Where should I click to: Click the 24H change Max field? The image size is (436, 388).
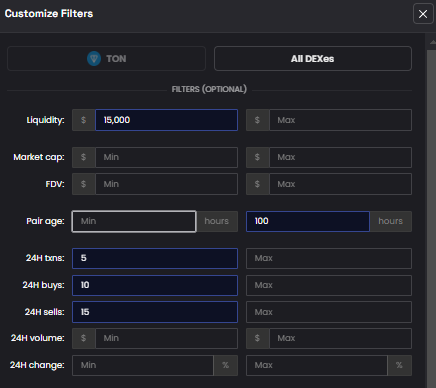[317, 365]
